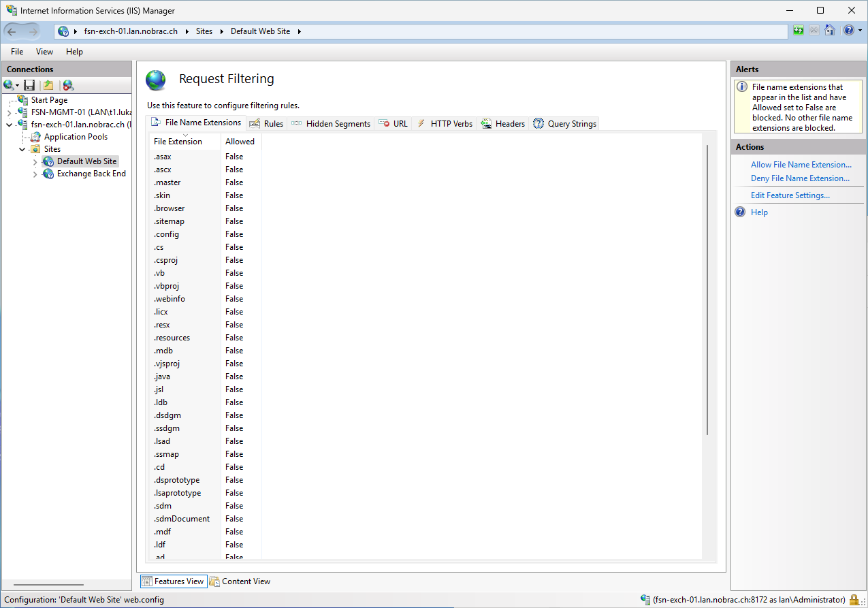Open help via the top-right question mark icon
Image resolution: width=868 pixels, height=608 pixels.
(849, 31)
